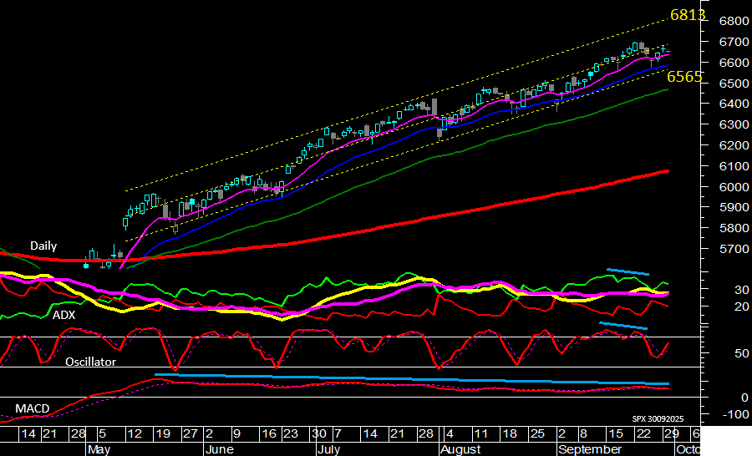Select the MACD indicator label

coord(32,409)
